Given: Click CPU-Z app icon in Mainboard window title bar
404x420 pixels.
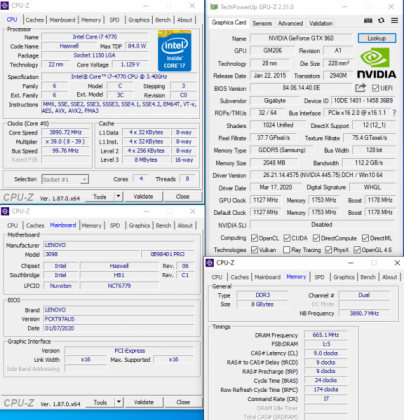Looking at the screenshot, I should pos(5,211).
